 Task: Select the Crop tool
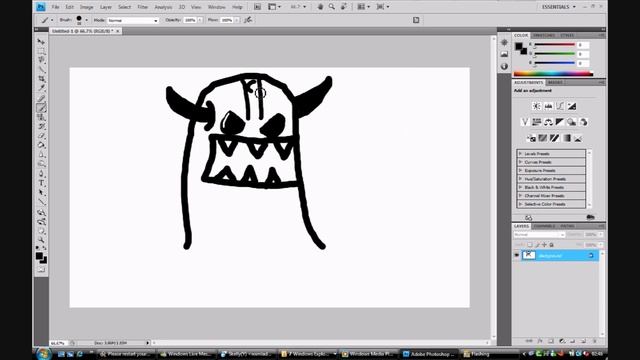(41, 79)
